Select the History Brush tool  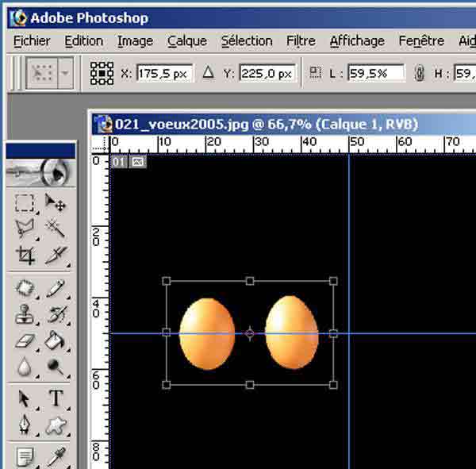[56, 314]
